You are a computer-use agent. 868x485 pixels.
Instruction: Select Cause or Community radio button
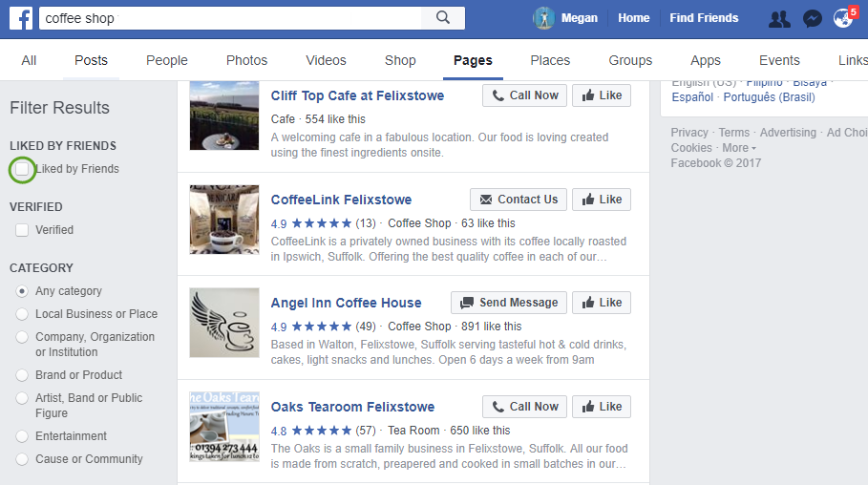(x=22, y=459)
